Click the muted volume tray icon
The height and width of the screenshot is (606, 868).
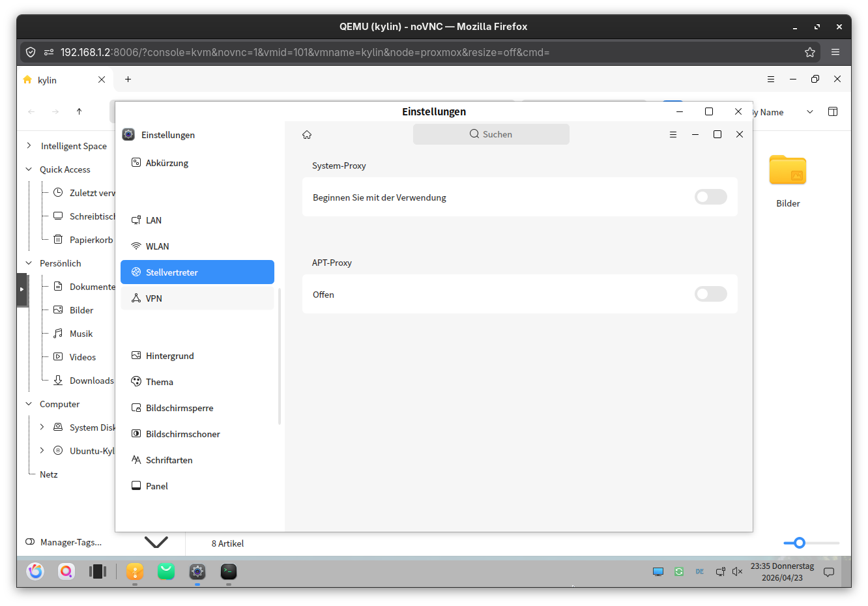point(737,571)
